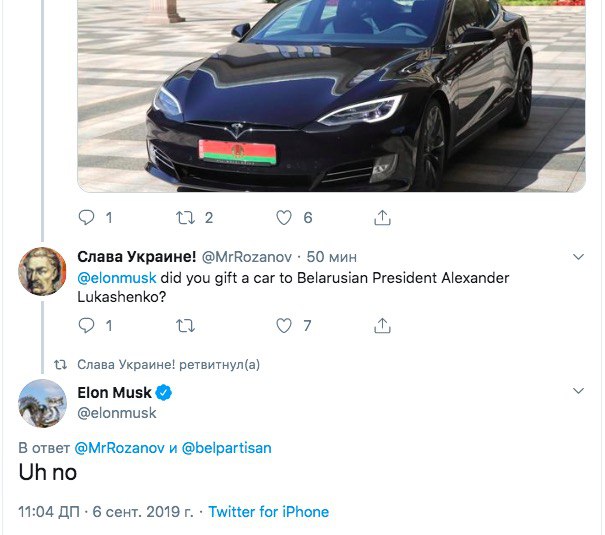
Task: Open Elon Musk's profile picture
Action: [42, 403]
